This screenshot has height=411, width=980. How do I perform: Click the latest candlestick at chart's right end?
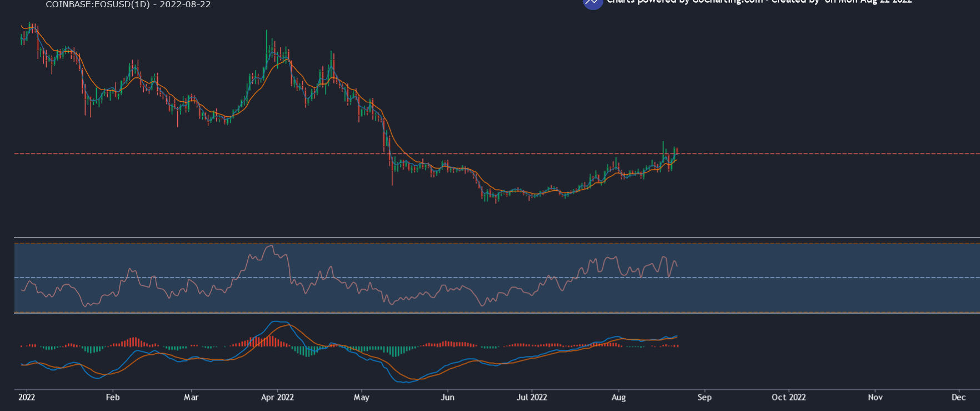pos(676,152)
